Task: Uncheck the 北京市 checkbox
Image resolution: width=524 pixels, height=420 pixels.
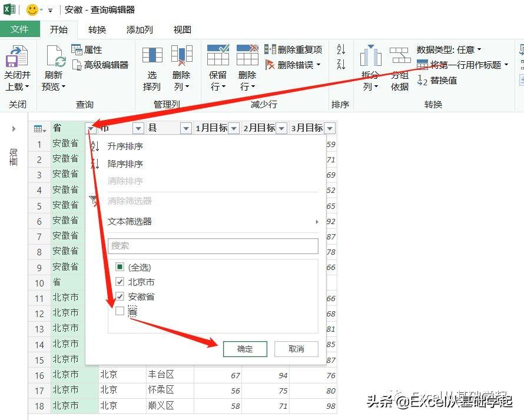Action: (120, 281)
